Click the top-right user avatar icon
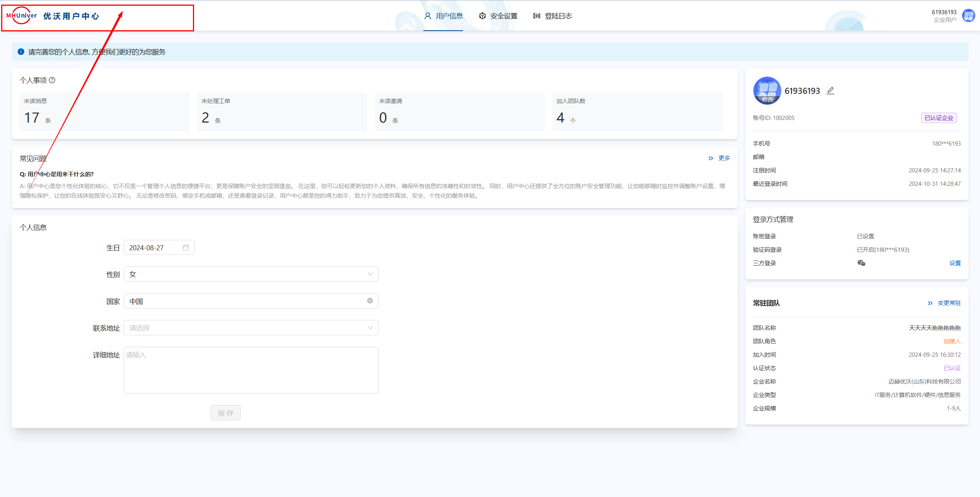980x497 pixels. click(969, 16)
